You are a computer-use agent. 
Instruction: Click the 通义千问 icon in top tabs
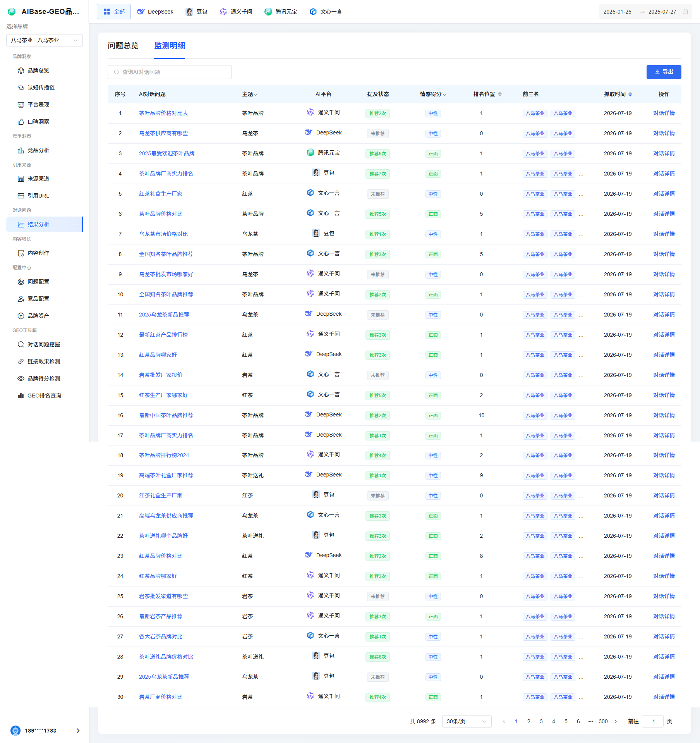[223, 12]
